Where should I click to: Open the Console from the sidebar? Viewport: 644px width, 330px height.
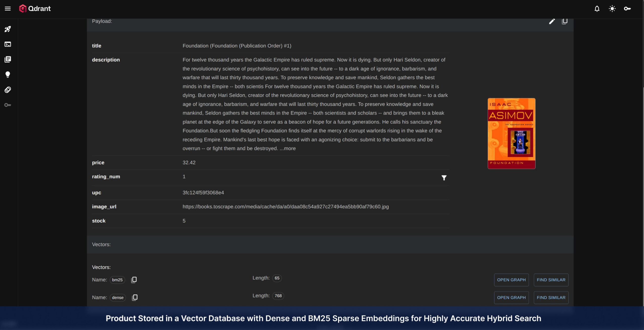coord(8,44)
